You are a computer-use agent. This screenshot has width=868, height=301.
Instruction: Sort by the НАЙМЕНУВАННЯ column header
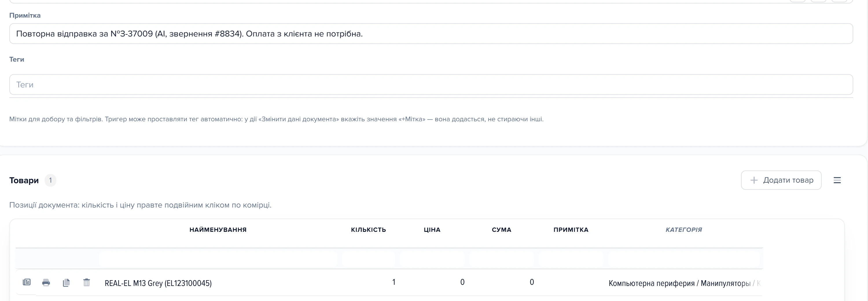point(218,230)
